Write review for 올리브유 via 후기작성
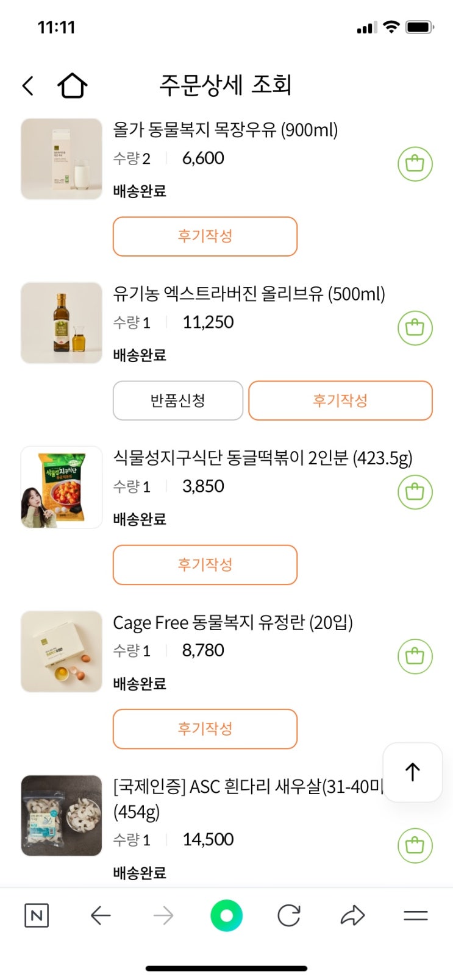Viewport: 453px width, 980px height. coord(340,400)
